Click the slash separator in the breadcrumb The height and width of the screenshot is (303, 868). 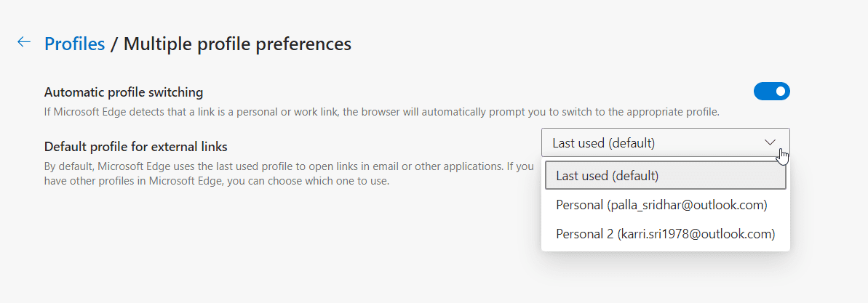pos(114,44)
